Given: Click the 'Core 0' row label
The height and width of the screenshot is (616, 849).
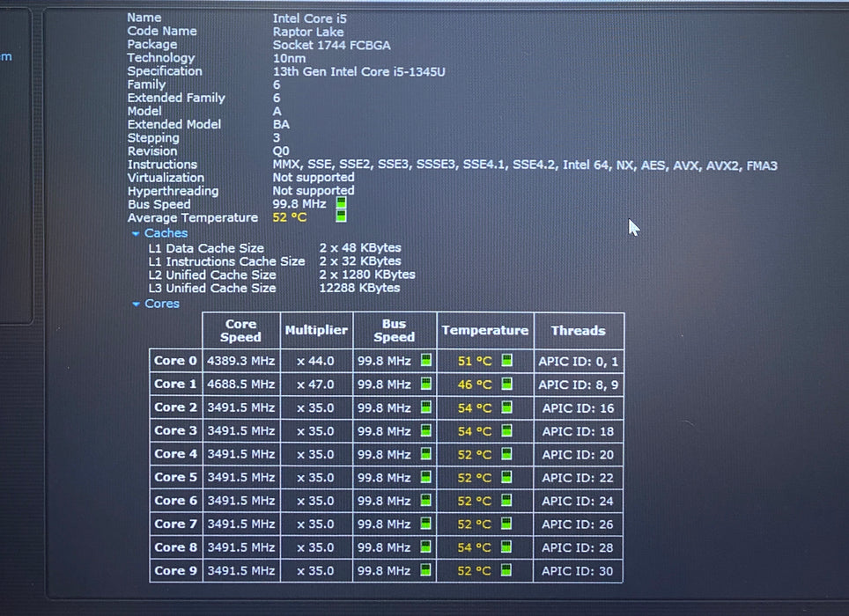Looking at the screenshot, I should 175,361.
